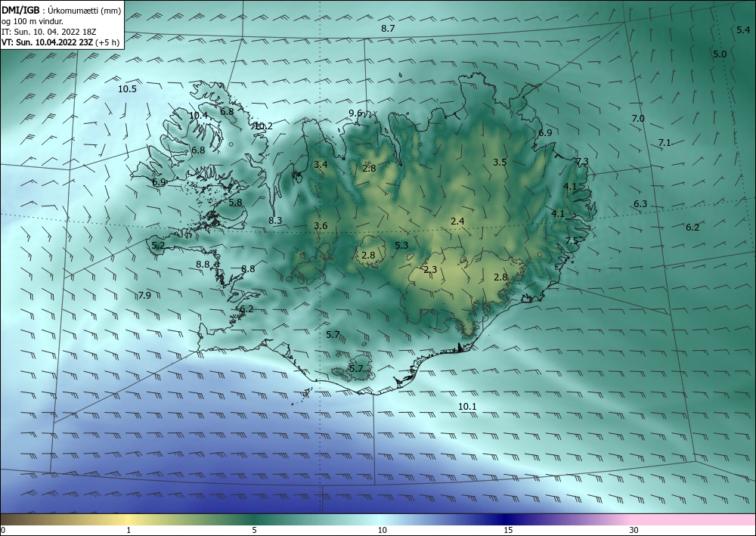Viewport: 756px width, 536px height.
Task: Click the 6.3 value east of Iceland
Action: 640,204
